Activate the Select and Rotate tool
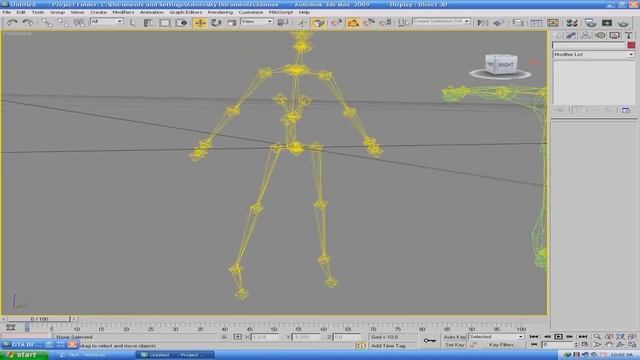This screenshot has width=640, height=360. (216, 22)
